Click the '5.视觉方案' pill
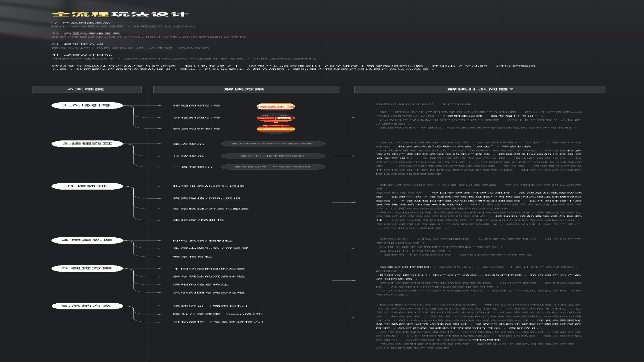The width and height of the screenshot is (644, 362). [x=87, y=268]
